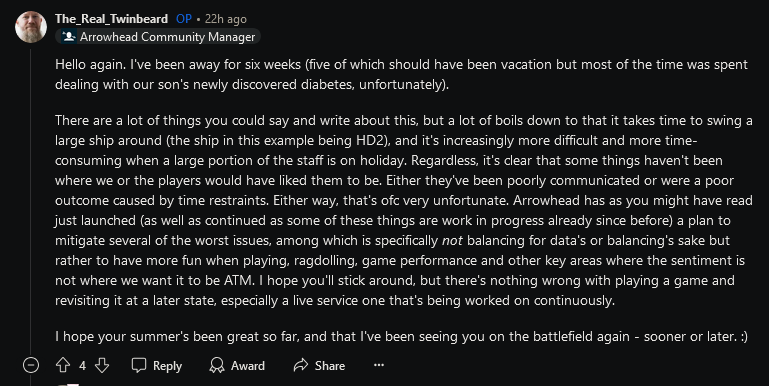Click the italic word not in comment
The width and height of the screenshot is (769, 386).
(x=452, y=240)
